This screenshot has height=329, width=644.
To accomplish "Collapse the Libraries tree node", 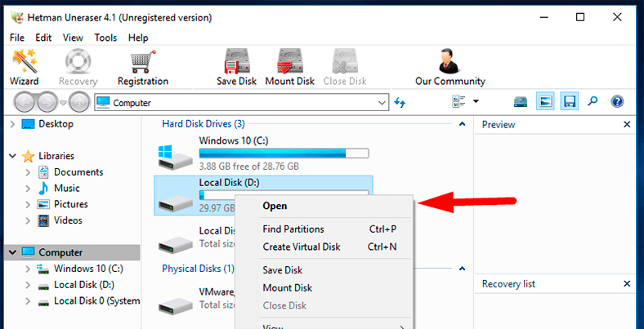I will pyautogui.click(x=13, y=156).
